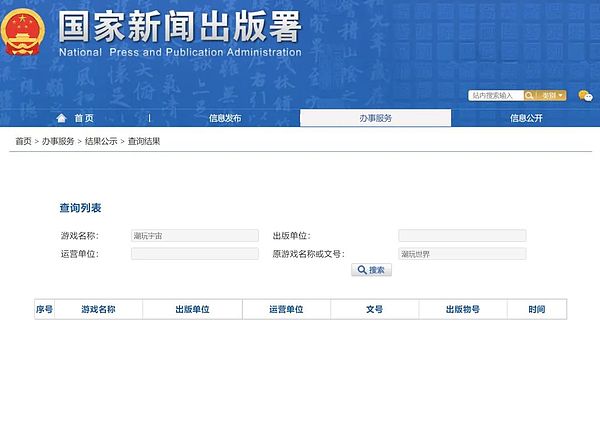Open the 信息公开 navigation tab

526,118
